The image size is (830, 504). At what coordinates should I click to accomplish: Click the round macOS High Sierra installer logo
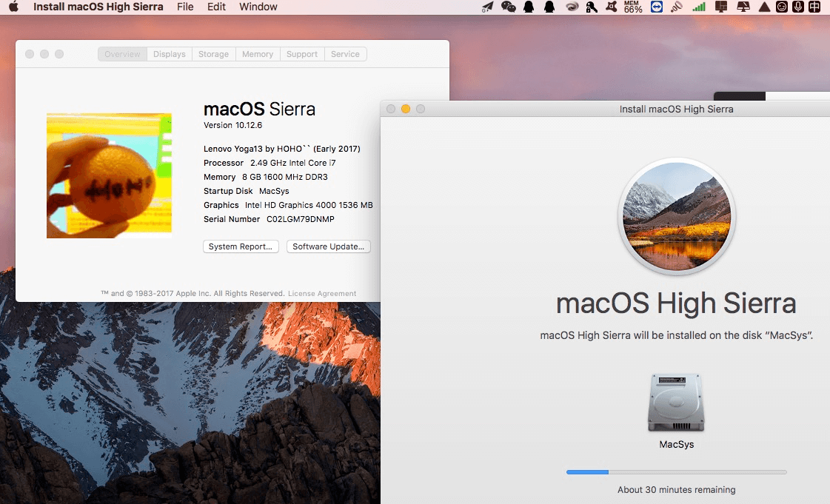677,216
